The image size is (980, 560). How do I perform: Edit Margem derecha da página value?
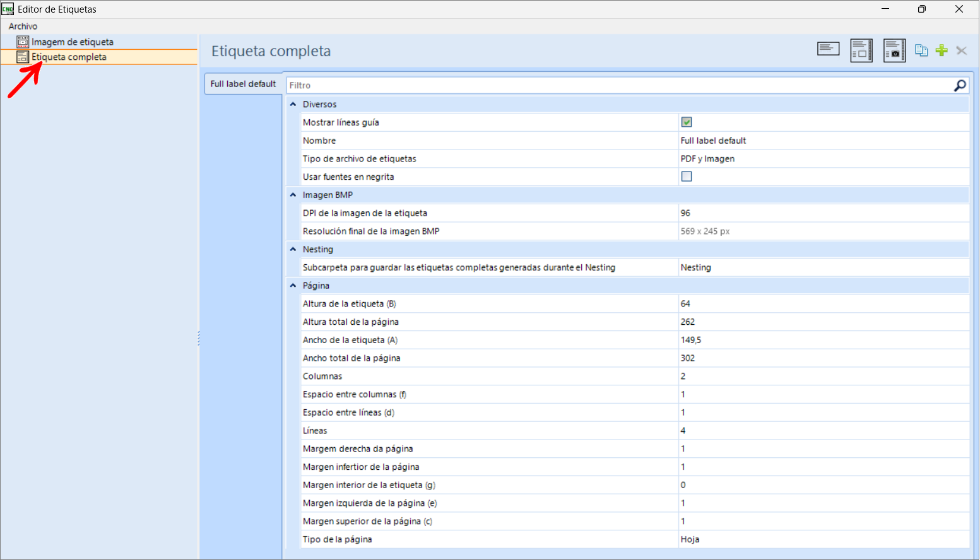[824, 449]
